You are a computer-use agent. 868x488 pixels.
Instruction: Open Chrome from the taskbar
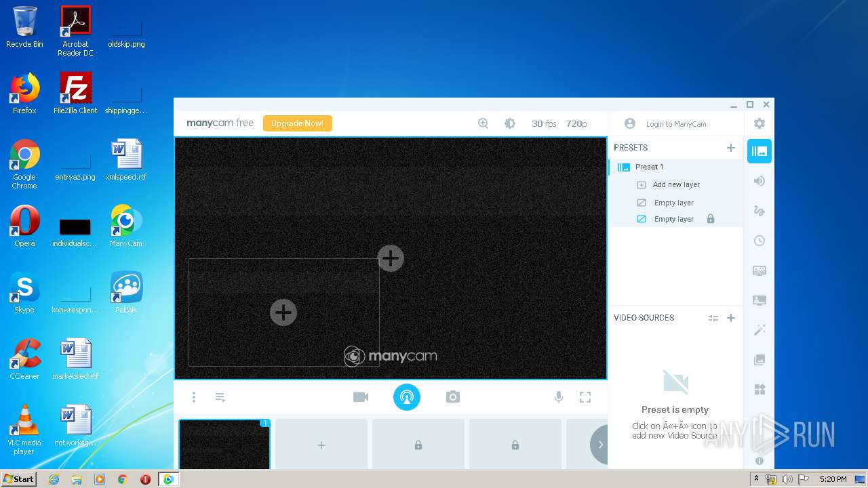point(123,479)
